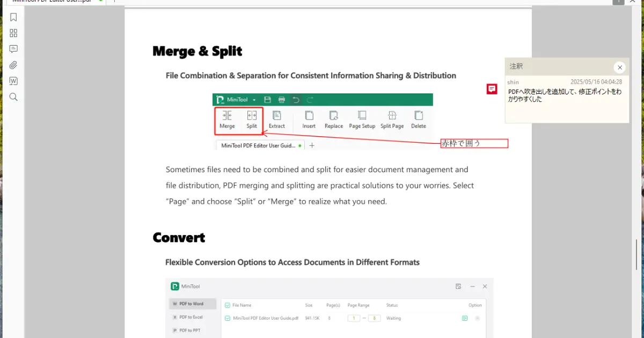Open the attachments paperclip panel

click(13, 65)
